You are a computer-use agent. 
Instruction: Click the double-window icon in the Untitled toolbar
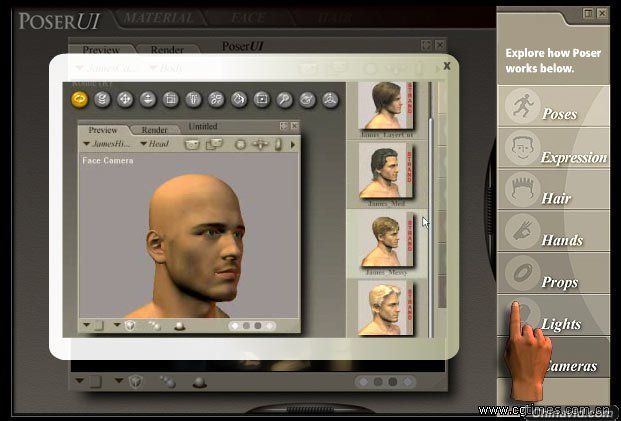pos(214,144)
